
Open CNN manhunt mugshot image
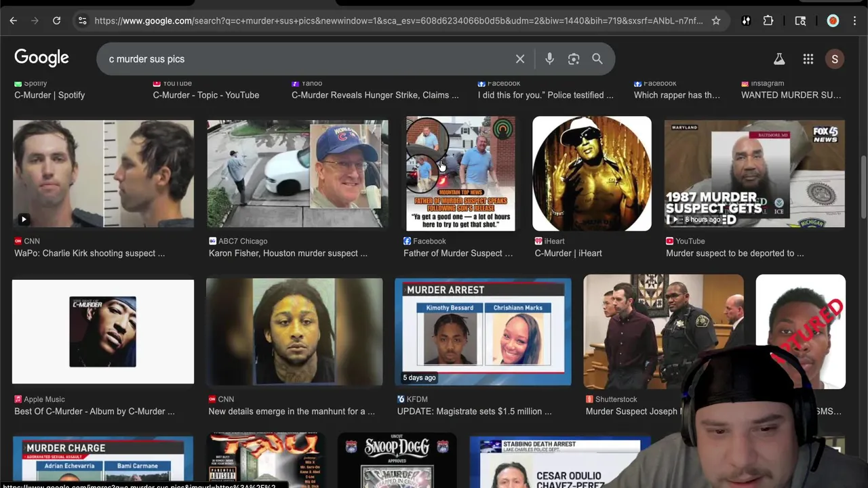tap(294, 331)
